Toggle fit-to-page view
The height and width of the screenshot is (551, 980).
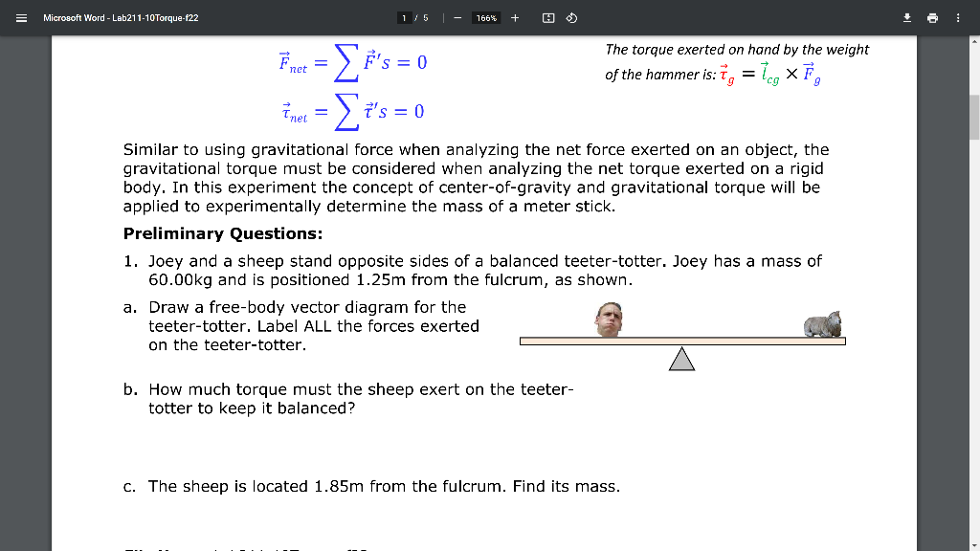tap(547, 17)
